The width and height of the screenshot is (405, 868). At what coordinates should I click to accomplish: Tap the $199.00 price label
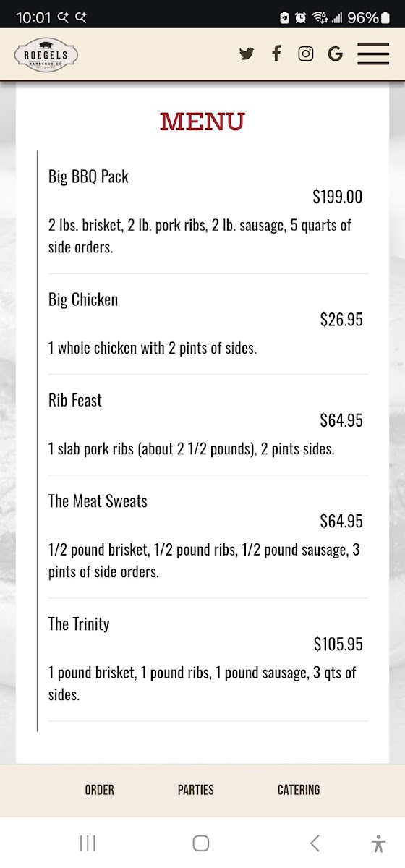point(338,197)
